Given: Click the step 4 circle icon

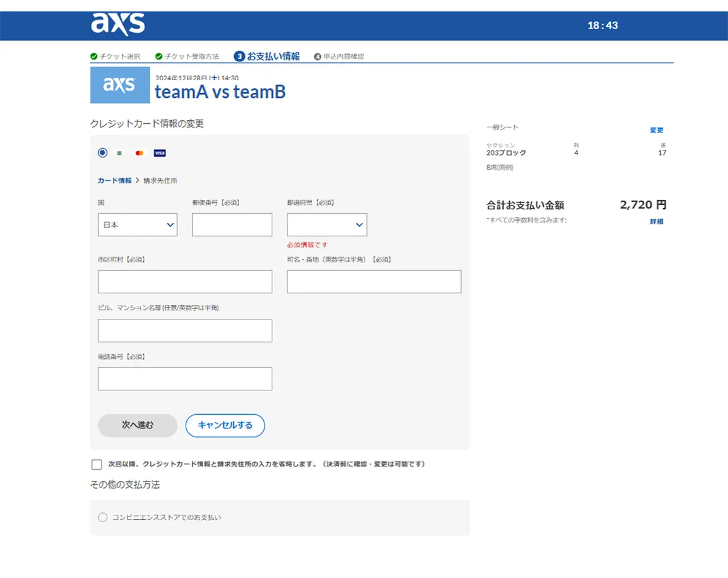Looking at the screenshot, I should click(x=317, y=56).
